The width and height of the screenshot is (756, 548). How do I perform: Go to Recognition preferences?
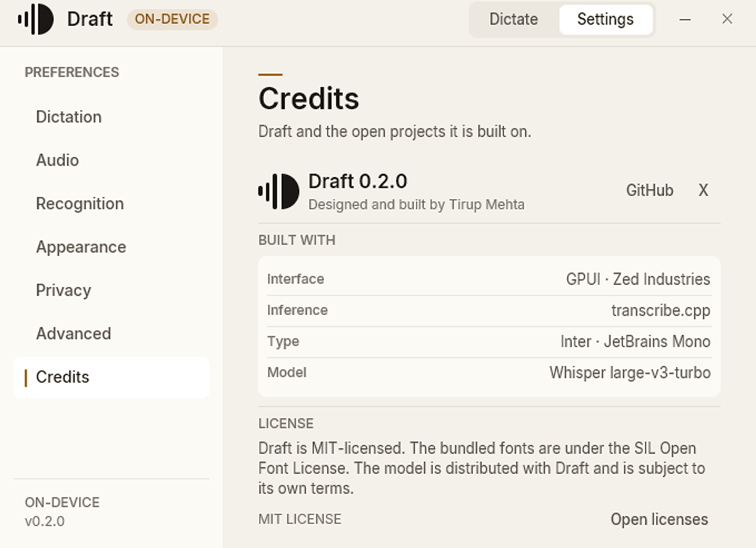pyautogui.click(x=111, y=203)
